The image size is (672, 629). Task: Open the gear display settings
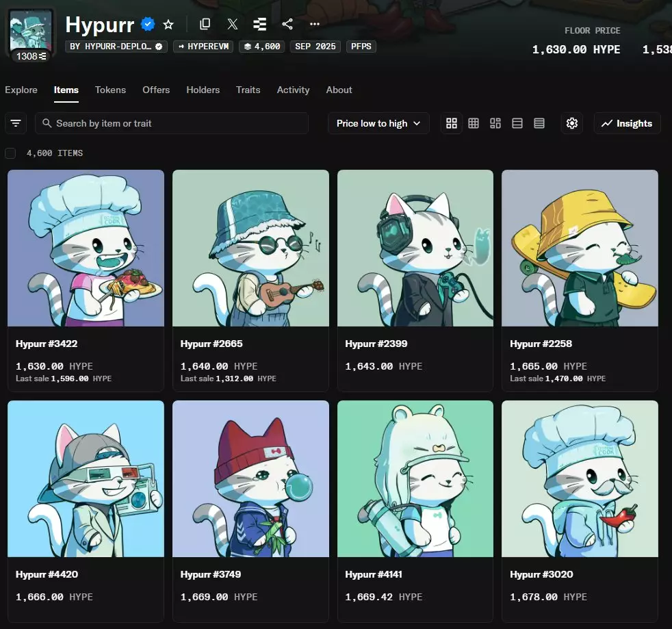tap(572, 123)
